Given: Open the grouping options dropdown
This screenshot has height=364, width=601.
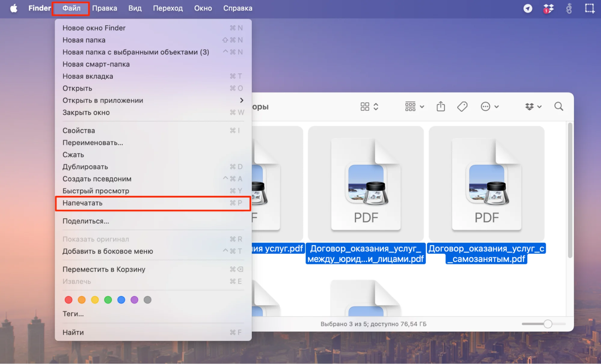Looking at the screenshot, I should click(x=414, y=106).
